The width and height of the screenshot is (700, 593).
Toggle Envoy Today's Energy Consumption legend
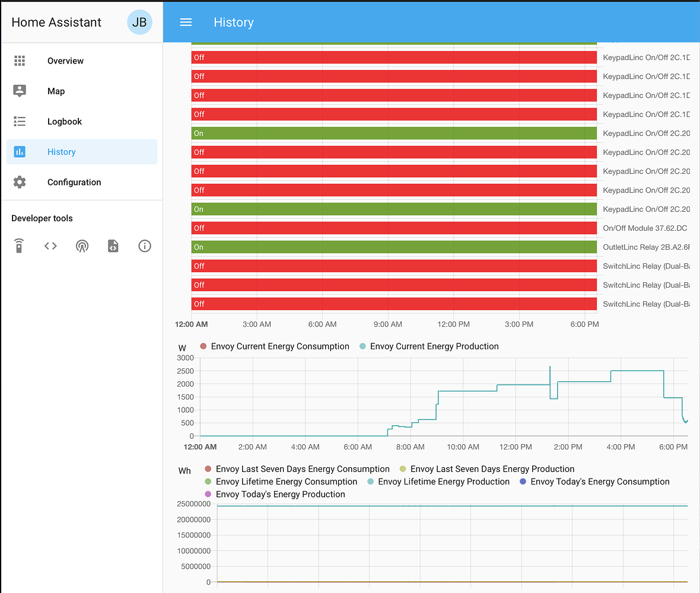[594, 482]
